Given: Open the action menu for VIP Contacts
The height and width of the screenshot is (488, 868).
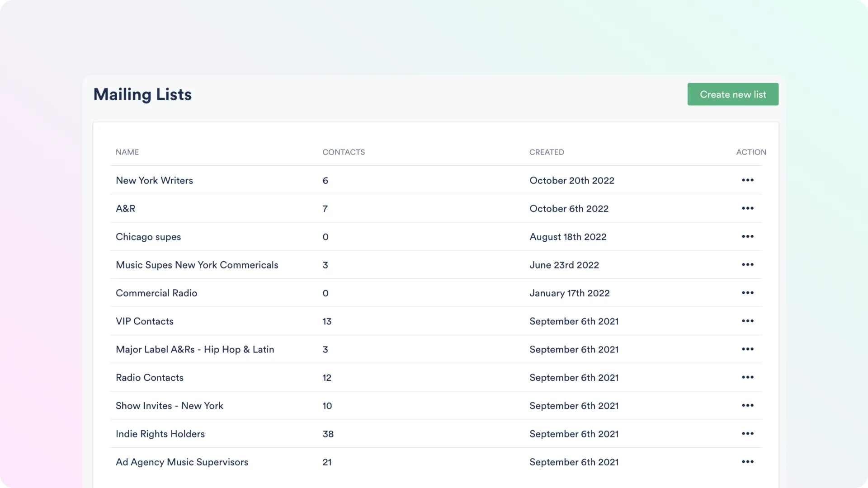Looking at the screenshot, I should (x=748, y=321).
